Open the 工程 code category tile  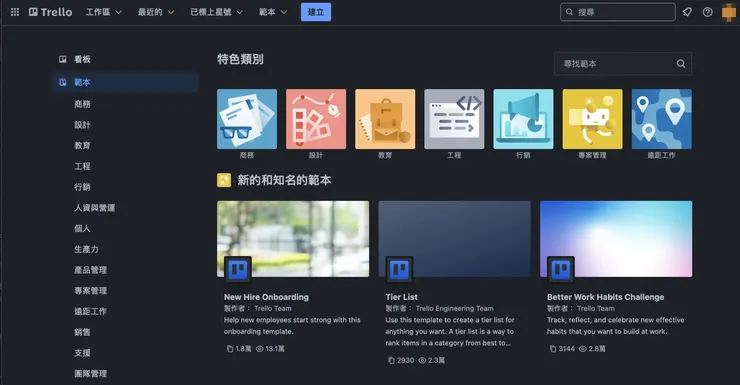(454, 119)
